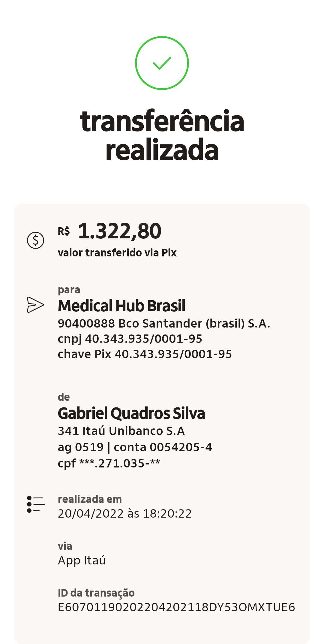Click the list details icon
The image size is (324, 644).
(36, 504)
